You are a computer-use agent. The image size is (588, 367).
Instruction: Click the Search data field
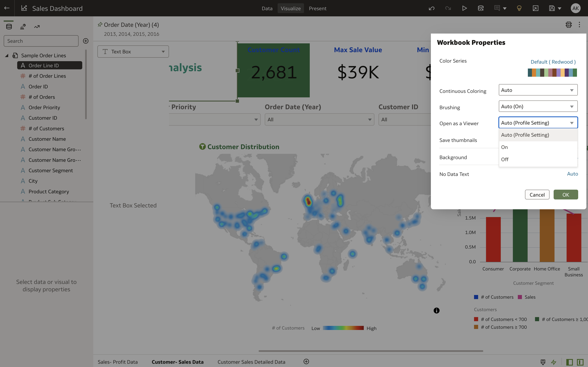pos(41,41)
